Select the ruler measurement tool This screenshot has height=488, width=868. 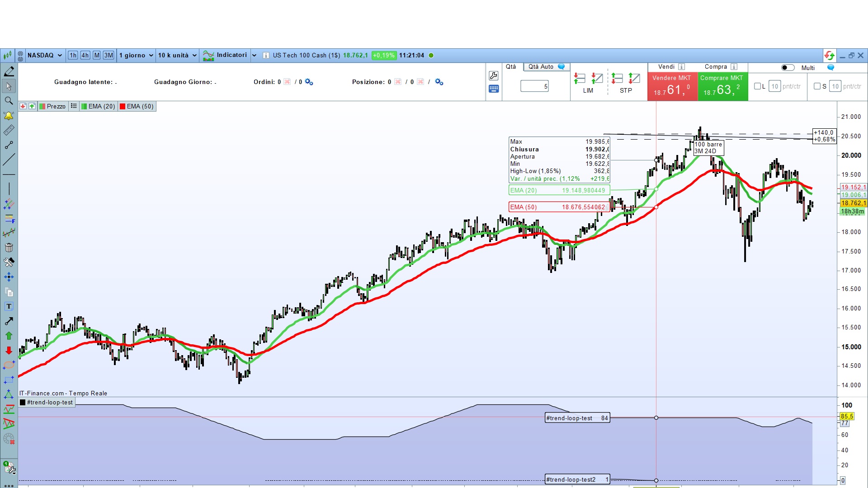(x=9, y=131)
